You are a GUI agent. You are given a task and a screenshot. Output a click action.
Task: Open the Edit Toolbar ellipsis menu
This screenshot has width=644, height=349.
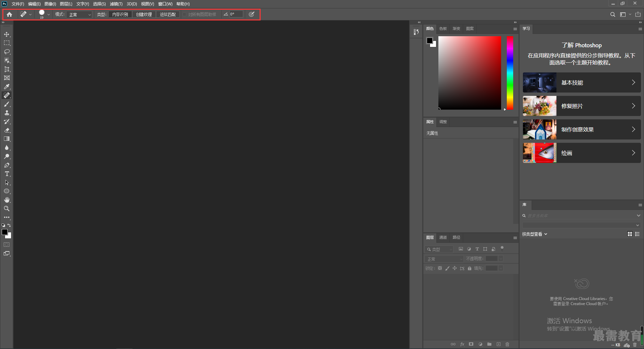coord(7,217)
